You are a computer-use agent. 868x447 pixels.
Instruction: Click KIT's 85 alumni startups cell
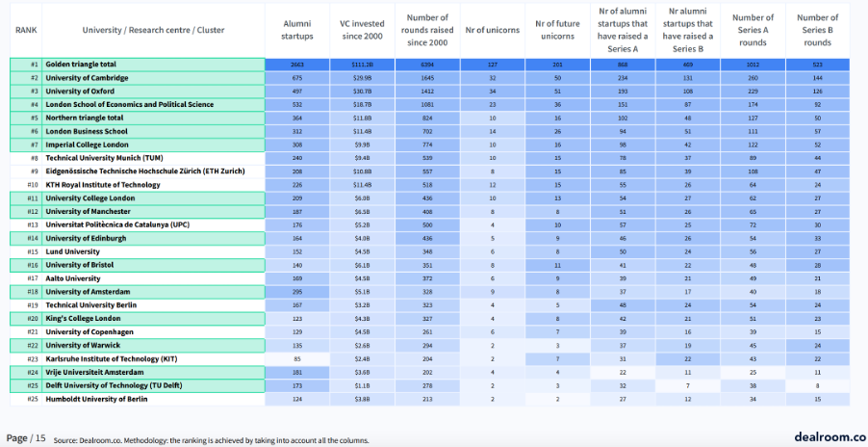click(297, 358)
